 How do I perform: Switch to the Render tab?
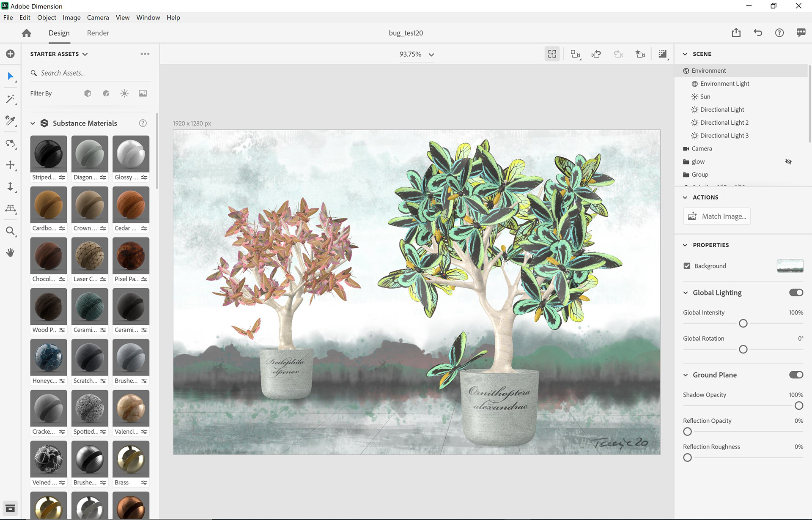(98, 33)
